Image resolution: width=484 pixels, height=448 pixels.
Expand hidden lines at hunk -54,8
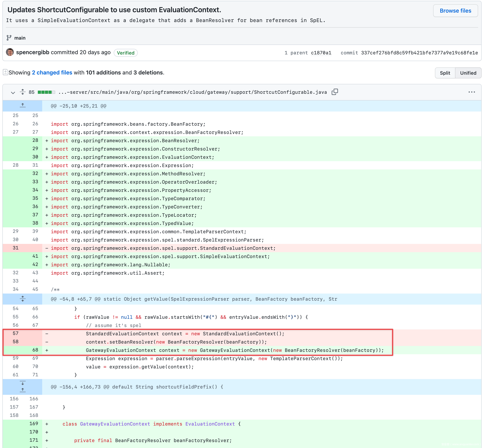[x=22, y=299]
